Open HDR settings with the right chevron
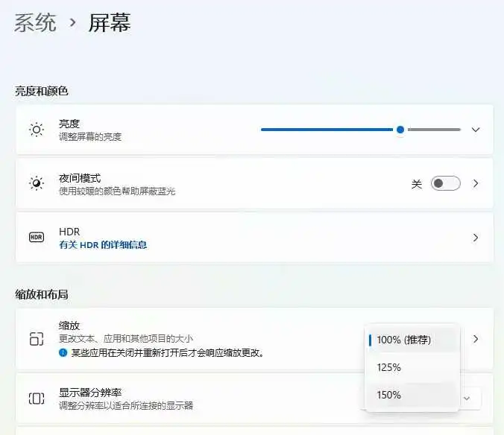 (x=476, y=238)
